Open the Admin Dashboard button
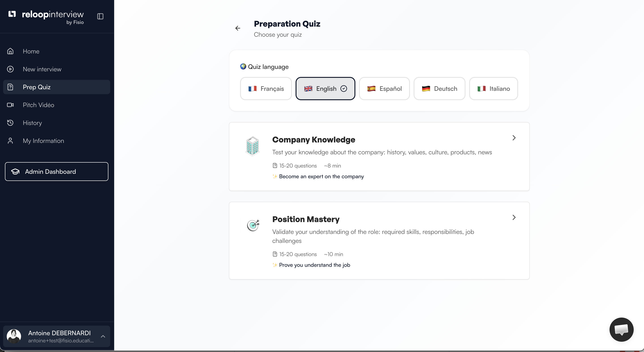The height and width of the screenshot is (352, 644). pyautogui.click(x=56, y=172)
